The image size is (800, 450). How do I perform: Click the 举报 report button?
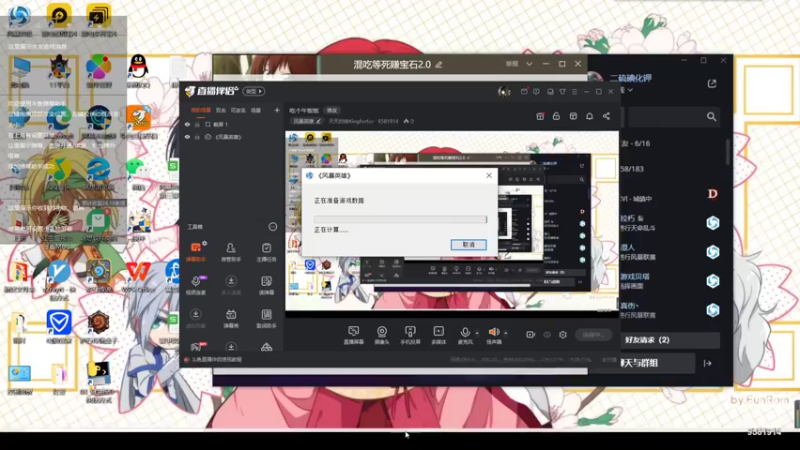512,64
